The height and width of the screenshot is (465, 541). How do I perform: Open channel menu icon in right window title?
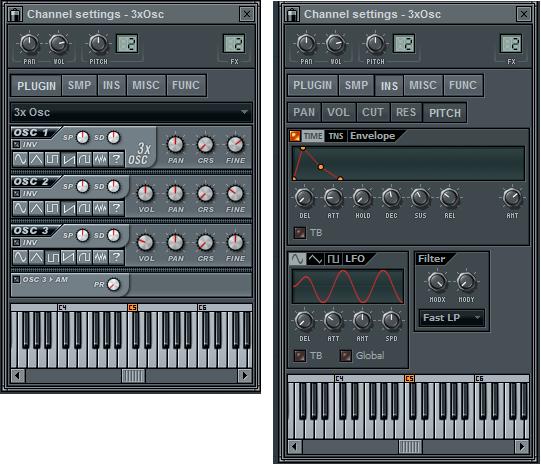(292, 14)
